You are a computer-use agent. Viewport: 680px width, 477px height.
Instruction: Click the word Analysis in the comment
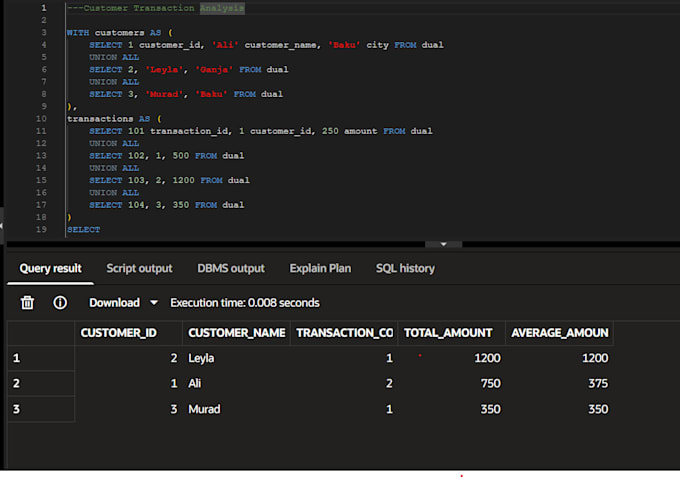pyautogui.click(x=222, y=8)
